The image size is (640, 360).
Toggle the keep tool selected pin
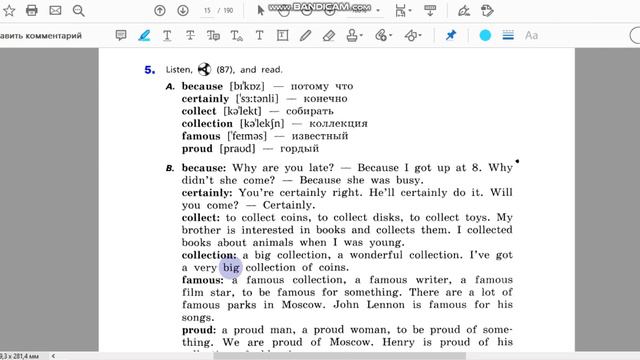451,36
